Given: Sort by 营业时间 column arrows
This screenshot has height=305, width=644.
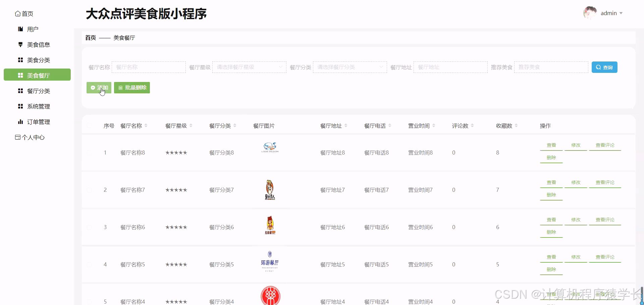Looking at the screenshot, I should pyautogui.click(x=434, y=126).
